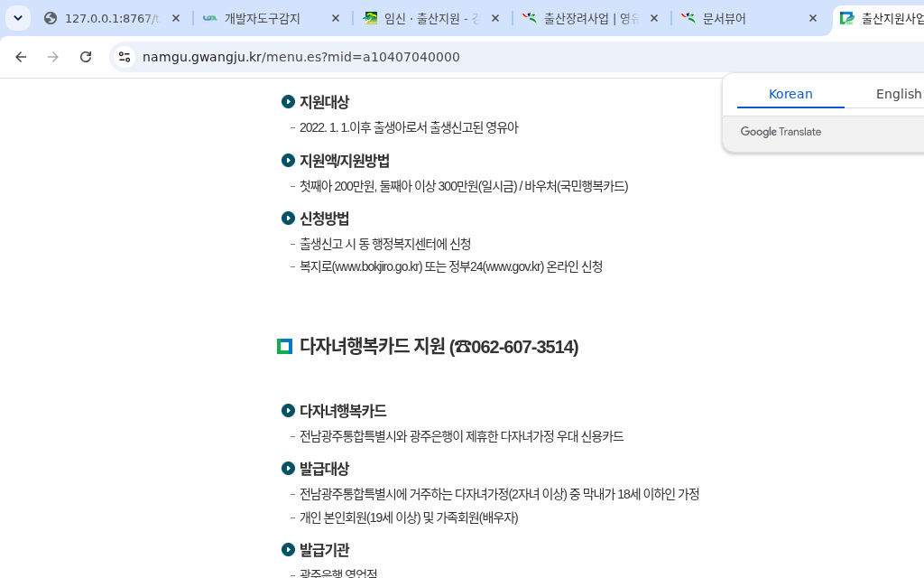Close the 출산장려사업 tab
The image size is (924, 578).
[654, 18]
